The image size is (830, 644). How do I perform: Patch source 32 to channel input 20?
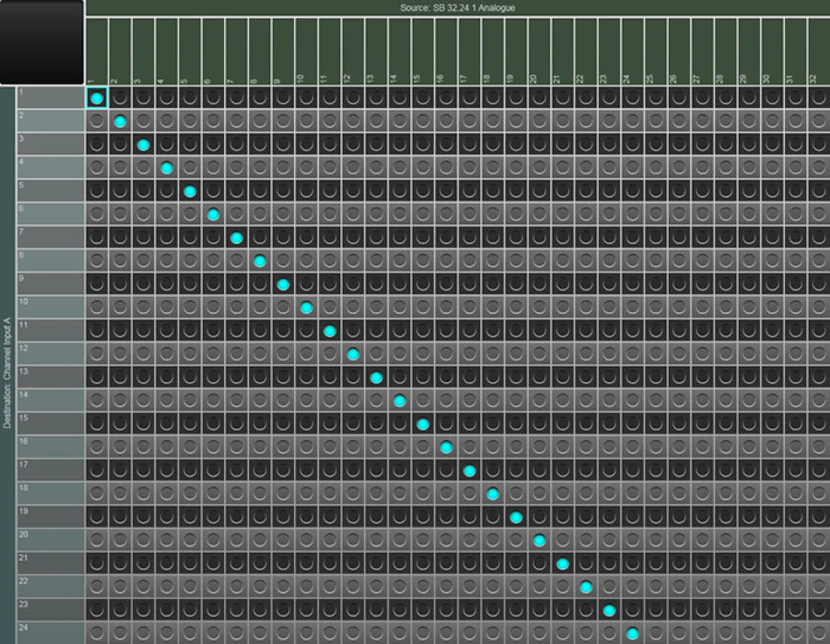coord(819,541)
